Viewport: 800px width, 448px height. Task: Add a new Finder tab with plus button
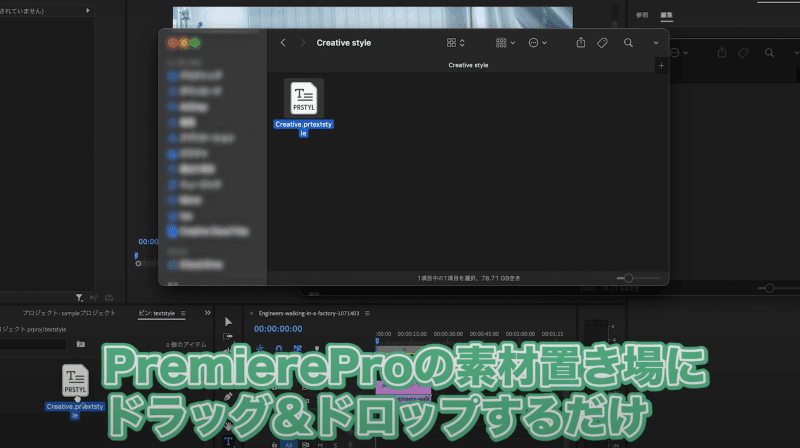(x=661, y=65)
